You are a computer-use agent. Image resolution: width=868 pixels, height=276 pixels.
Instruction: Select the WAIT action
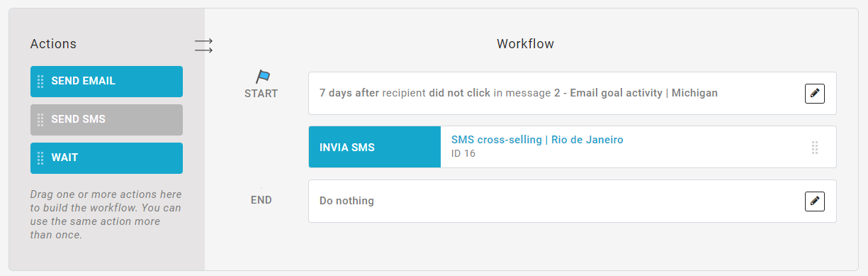click(106, 158)
